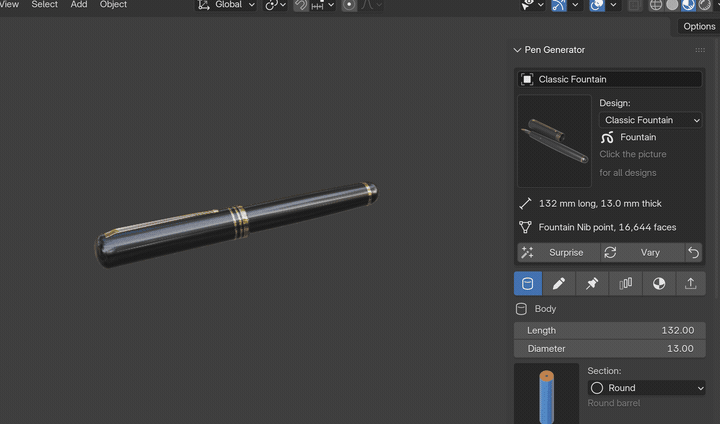Adjust the Length 132.00 slider
720x424 pixels.
(x=610, y=331)
